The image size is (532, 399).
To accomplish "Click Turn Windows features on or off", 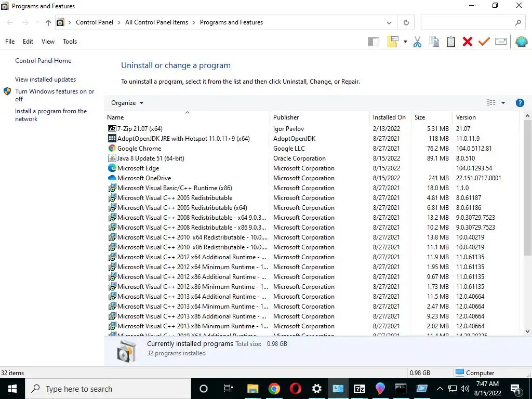I will (55, 96).
